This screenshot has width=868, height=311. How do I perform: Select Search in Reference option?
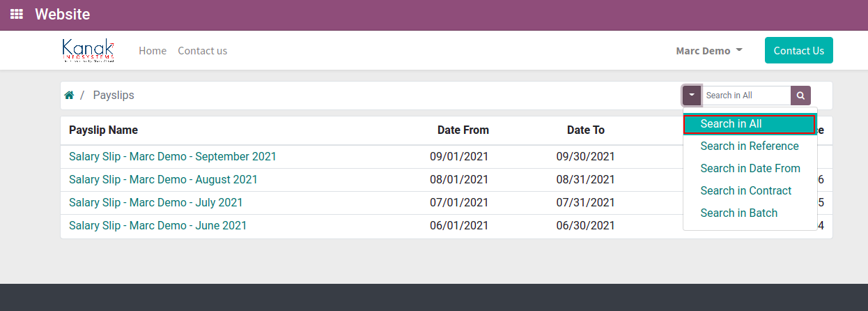click(750, 146)
